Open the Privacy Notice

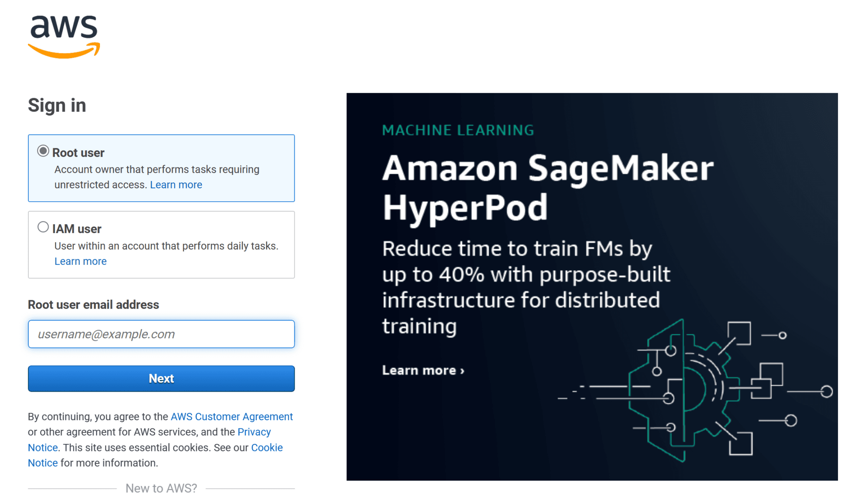[x=254, y=432]
